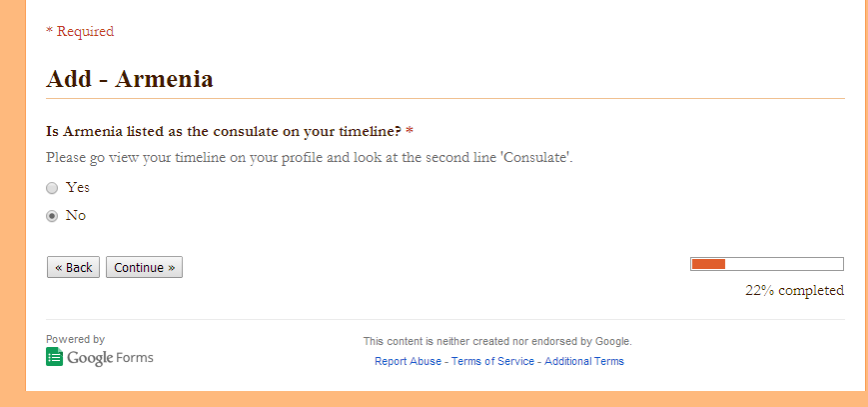This screenshot has width=868, height=407.
Task: Click the No option label text
Action: (x=76, y=215)
